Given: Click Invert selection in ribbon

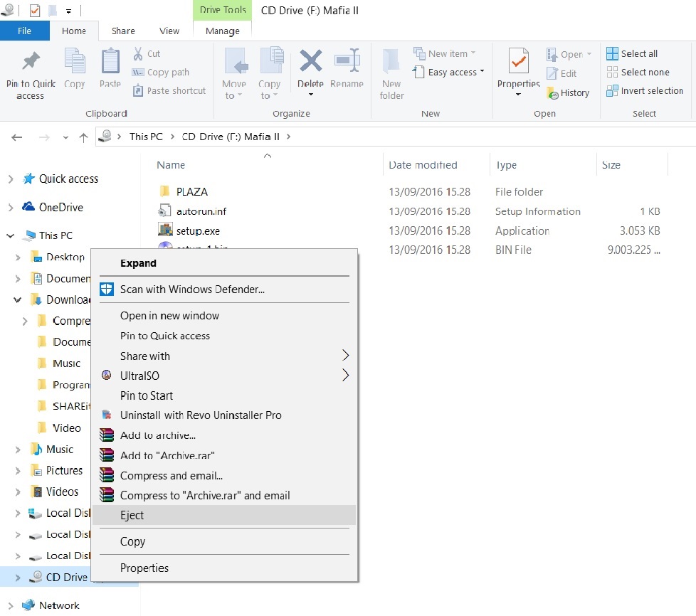Looking at the screenshot, I should coord(645,91).
